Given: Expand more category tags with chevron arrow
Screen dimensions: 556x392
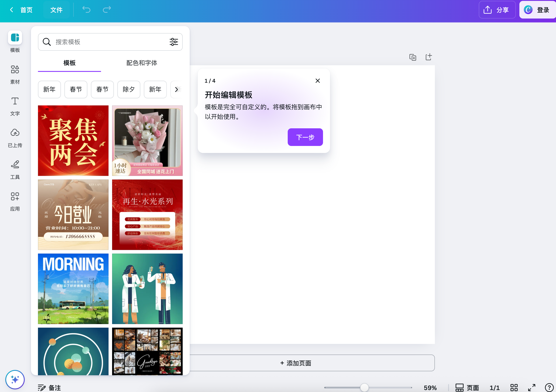Looking at the screenshot, I should [177, 90].
